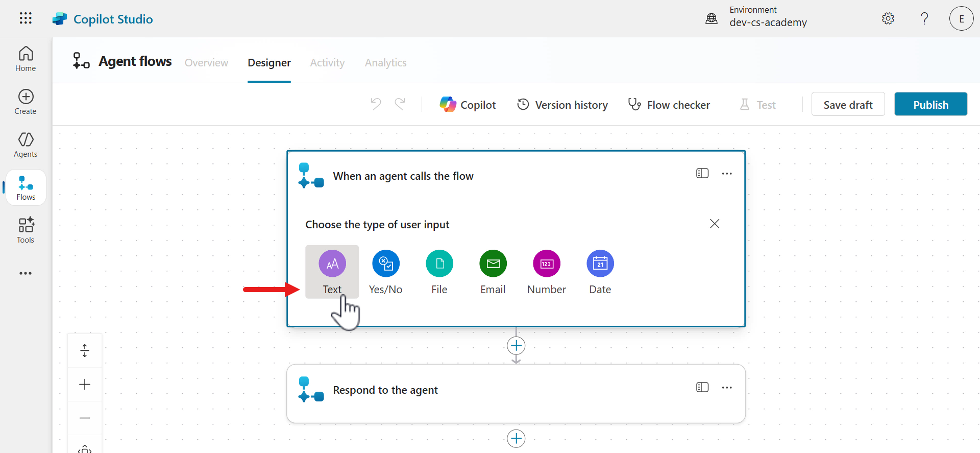Image resolution: width=980 pixels, height=453 pixels.
Task: Open the Settings gear
Action: click(888, 19)
